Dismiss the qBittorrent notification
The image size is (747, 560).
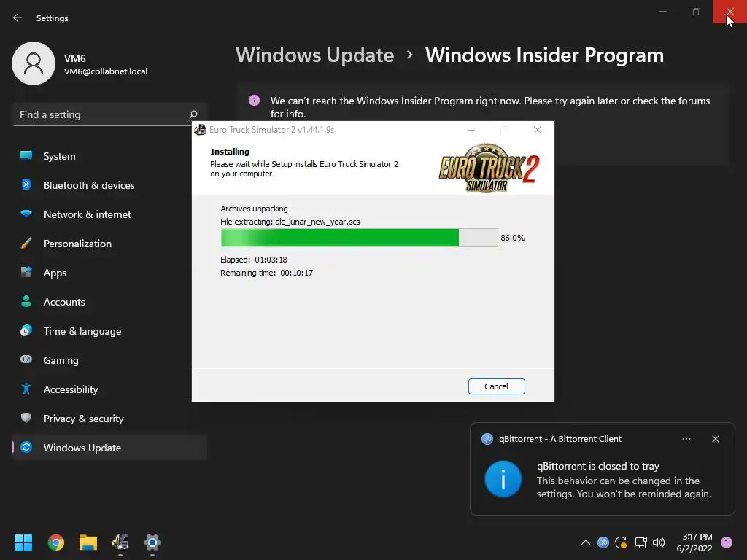tap(716, 439)
